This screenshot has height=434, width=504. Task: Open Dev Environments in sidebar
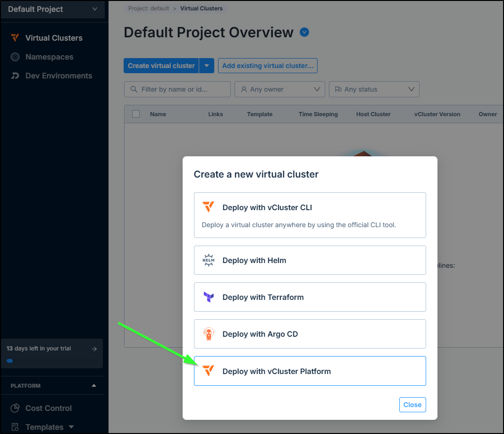tap(59, 76)
